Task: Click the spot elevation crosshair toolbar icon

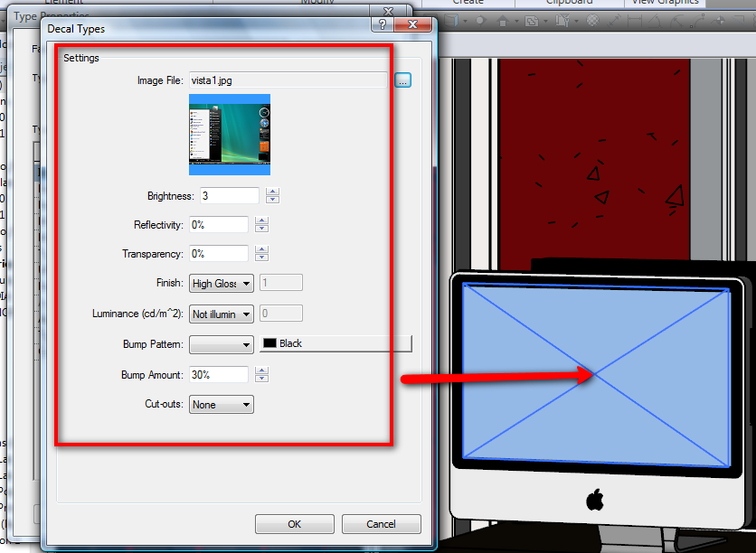Action: (719, 21)
